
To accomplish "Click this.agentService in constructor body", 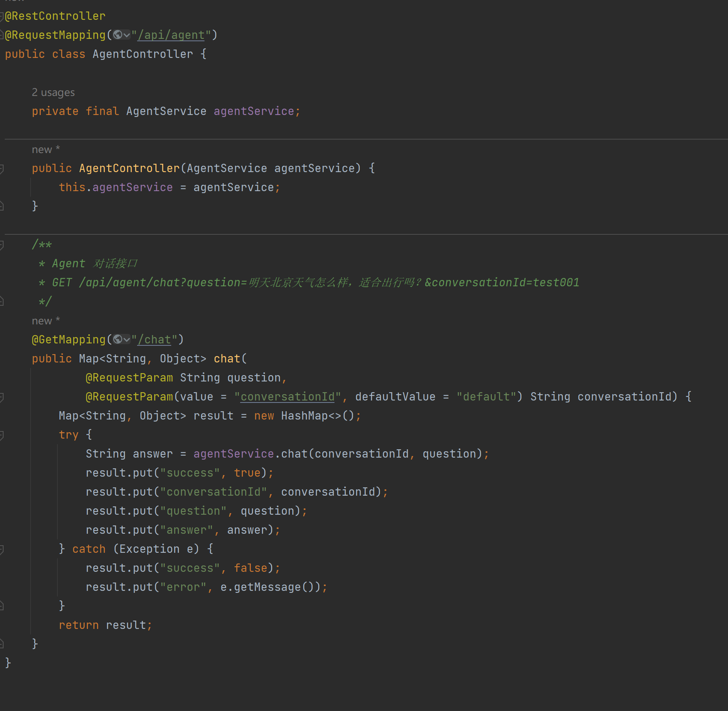I will [x=116, y=188].
